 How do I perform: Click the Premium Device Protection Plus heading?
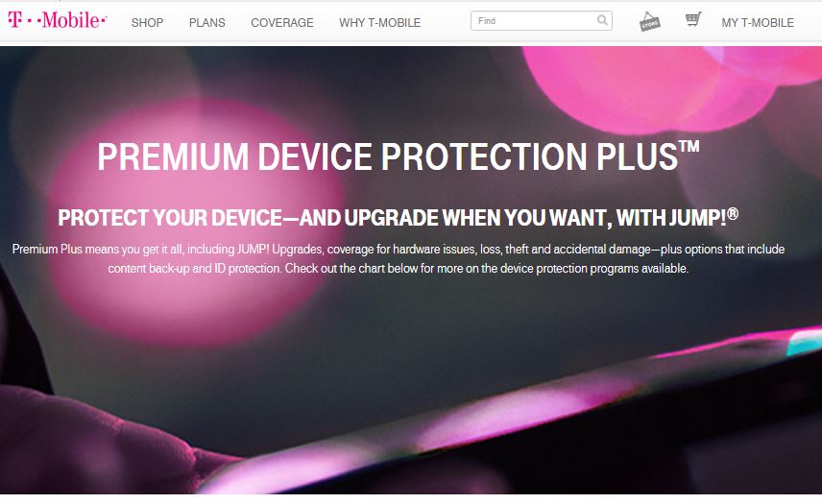coord(398,156)
